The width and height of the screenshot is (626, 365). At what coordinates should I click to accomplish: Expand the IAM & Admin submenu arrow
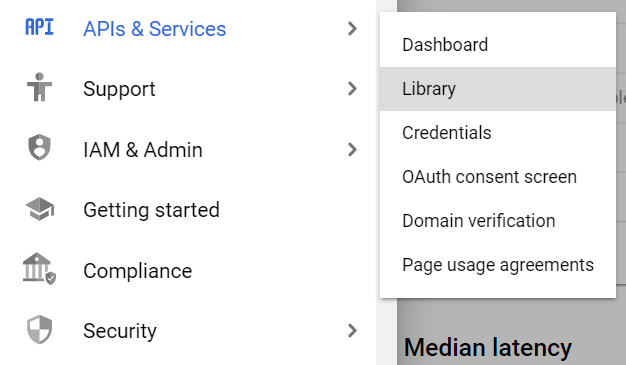[352, 150]
